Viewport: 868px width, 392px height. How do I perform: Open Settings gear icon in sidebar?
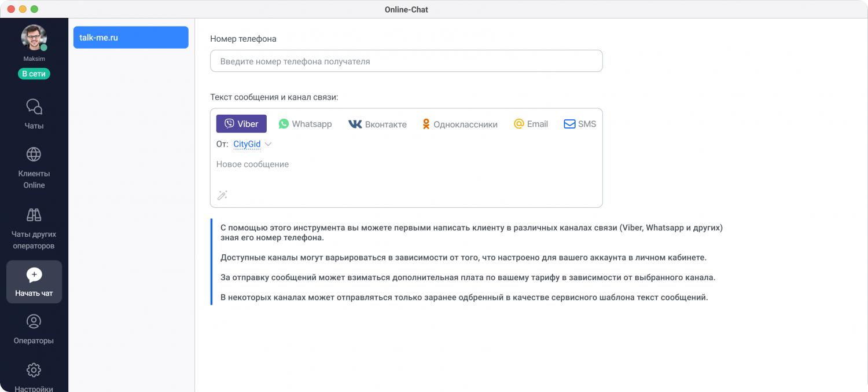click(x=34, y=370)
